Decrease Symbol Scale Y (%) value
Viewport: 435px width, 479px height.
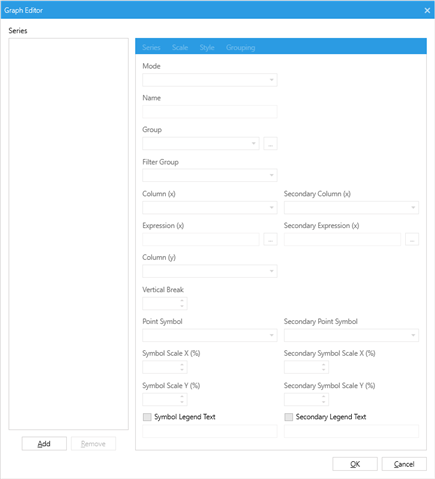tap(182, 402)
